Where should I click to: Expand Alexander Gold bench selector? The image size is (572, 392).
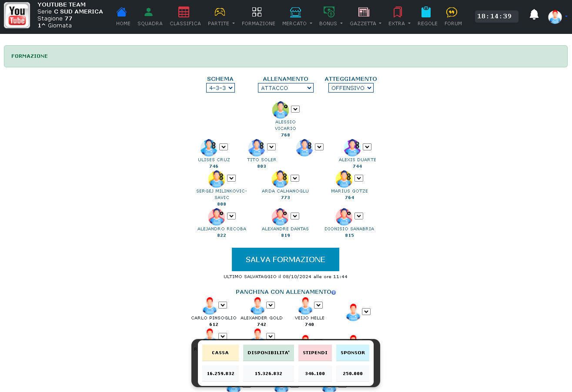click(x=271, y=305)
